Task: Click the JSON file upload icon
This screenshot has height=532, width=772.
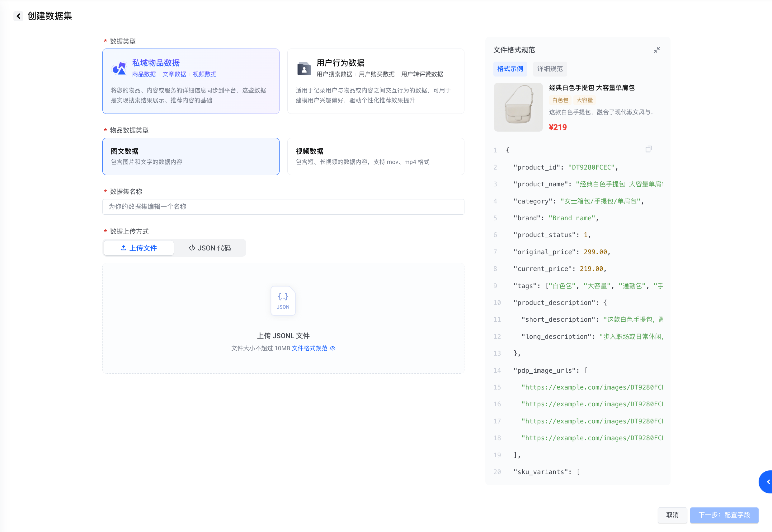Action: click(283, 301)
